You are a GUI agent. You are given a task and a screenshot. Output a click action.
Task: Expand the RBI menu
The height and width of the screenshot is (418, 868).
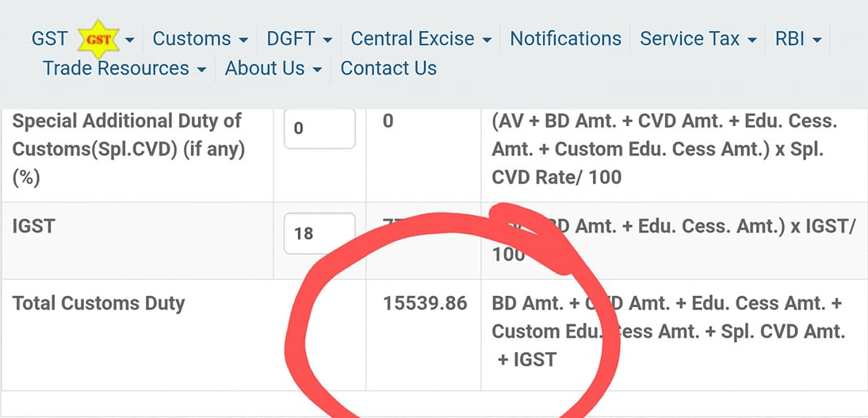798,39
